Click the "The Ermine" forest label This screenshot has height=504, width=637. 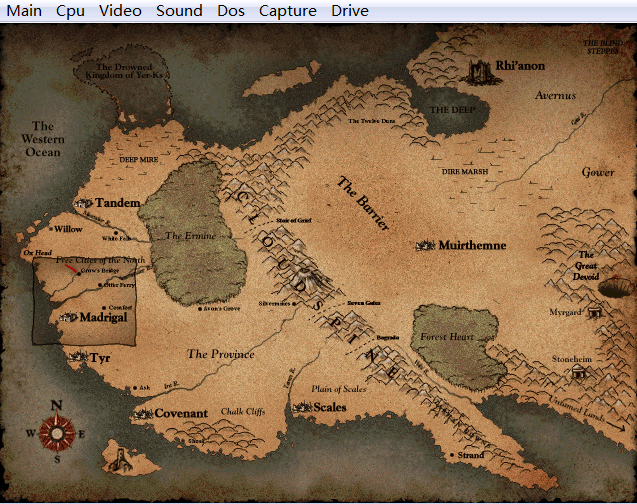tap(190, 236)
